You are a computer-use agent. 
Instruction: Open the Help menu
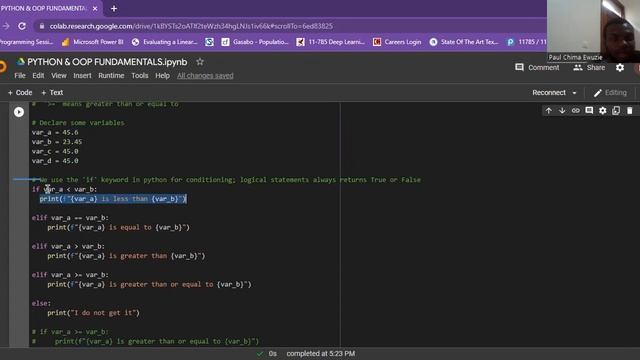(x=162, y=76)
